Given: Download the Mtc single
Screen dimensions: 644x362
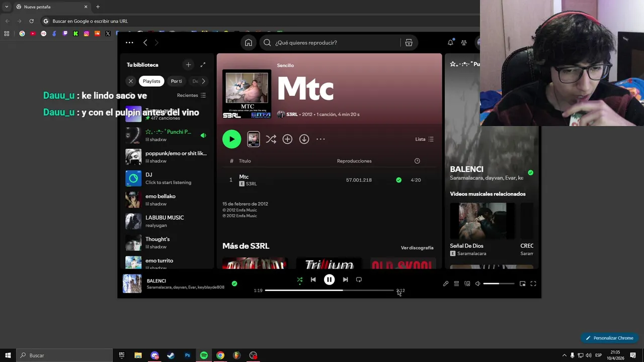Looking at the screenshot, I should [x=304, y=139].
